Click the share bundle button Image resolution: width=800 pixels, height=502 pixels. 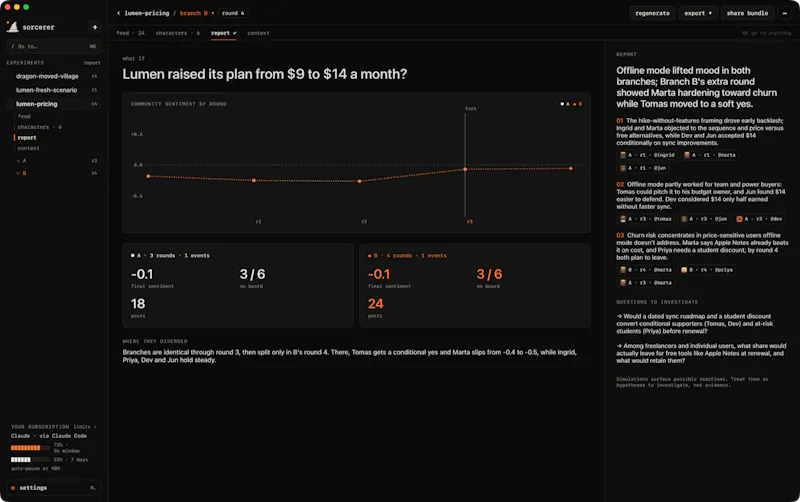pos(747,13)
